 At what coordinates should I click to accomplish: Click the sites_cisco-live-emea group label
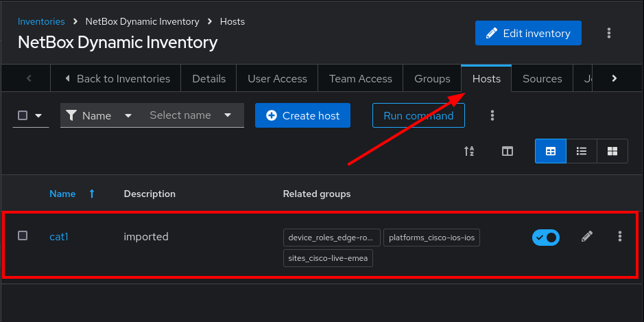[328, 258]
